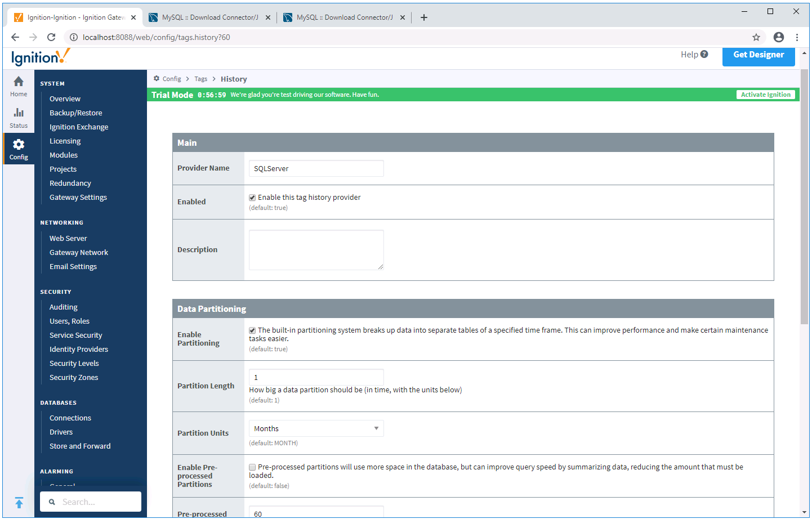Viewport: 812px width, 519px height.
Task: Open Gateway Settings in sidebar
Action: coord(78,198)
